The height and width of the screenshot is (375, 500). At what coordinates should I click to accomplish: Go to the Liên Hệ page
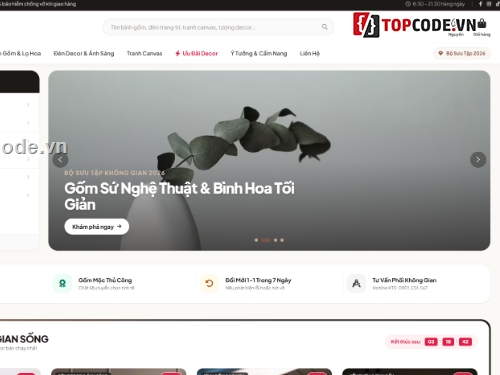pyautogui.click(x=310, y=53)
